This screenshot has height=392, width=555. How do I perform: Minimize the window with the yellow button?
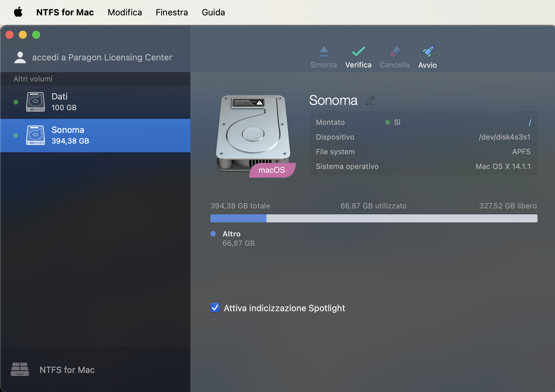tap(23, 35)
